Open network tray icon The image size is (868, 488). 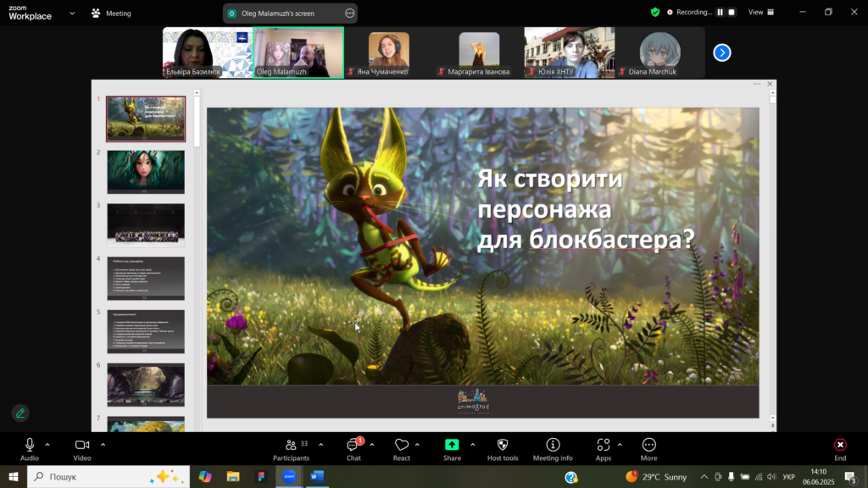[x=759, y=477]
